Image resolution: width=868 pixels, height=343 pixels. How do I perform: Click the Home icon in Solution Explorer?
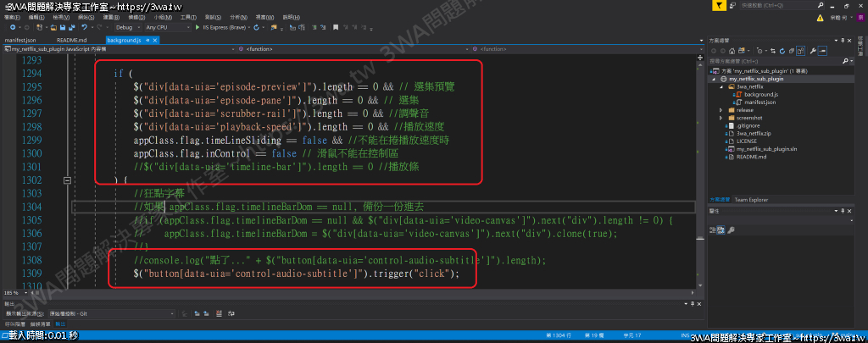[731, 51]
